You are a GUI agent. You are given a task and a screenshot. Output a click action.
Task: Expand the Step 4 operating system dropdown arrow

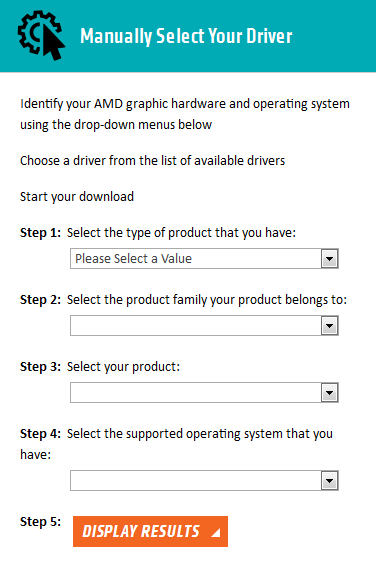330,481
